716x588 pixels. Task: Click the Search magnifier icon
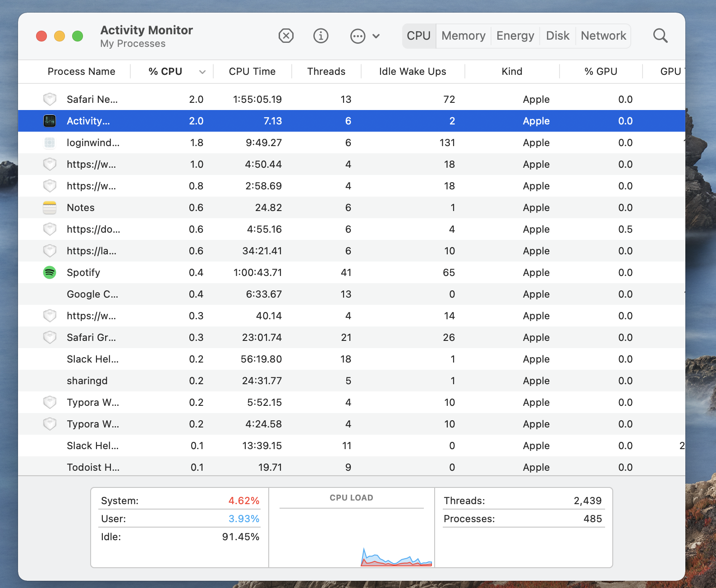coord(660,36)
